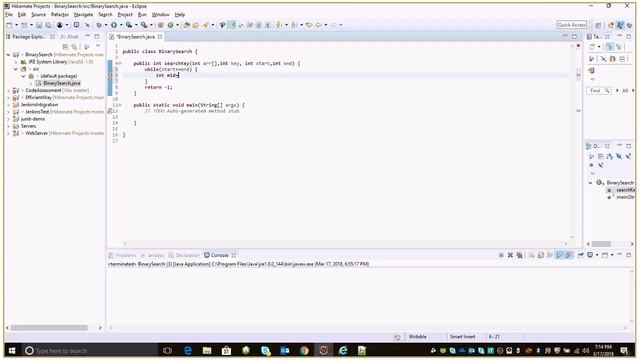Open the Window menu

[160, 15]
